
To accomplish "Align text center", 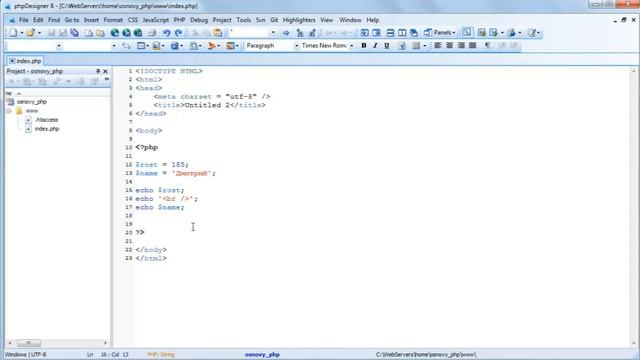I will 449,45.
